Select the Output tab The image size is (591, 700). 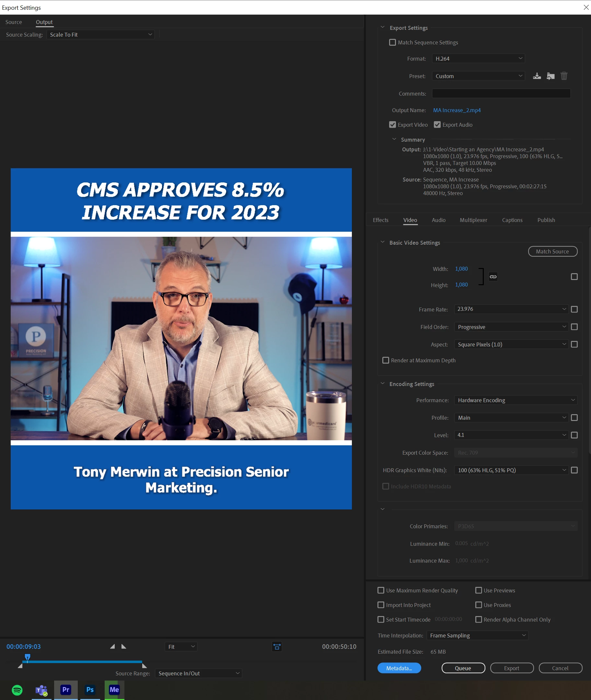[44, 22]
